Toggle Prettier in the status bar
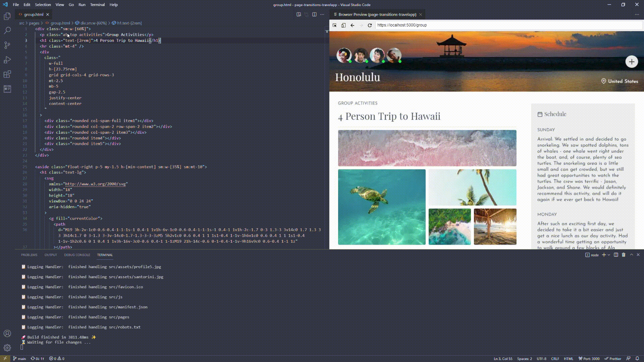644x362 pixels. point(613,358)
